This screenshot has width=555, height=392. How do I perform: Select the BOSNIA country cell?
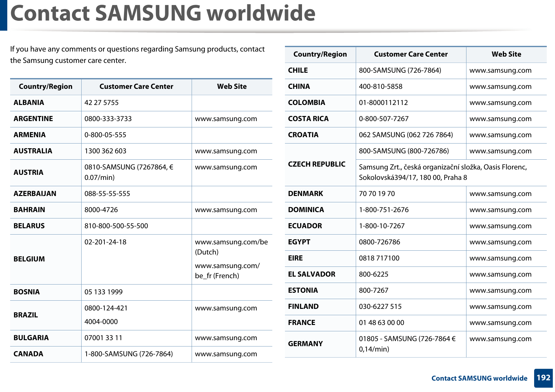pyautogui.click(x=46, y=292)
